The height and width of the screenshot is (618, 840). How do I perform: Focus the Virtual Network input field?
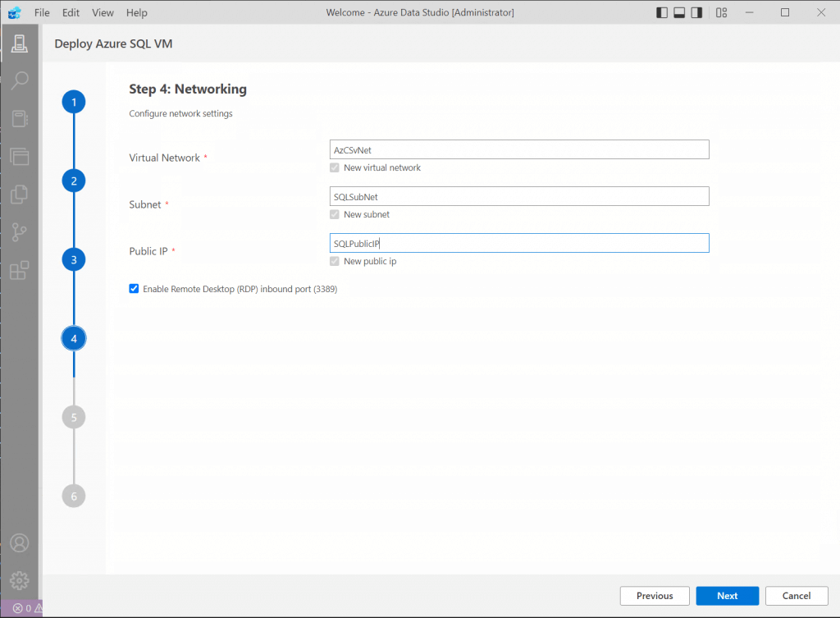[x=518, y=149]
